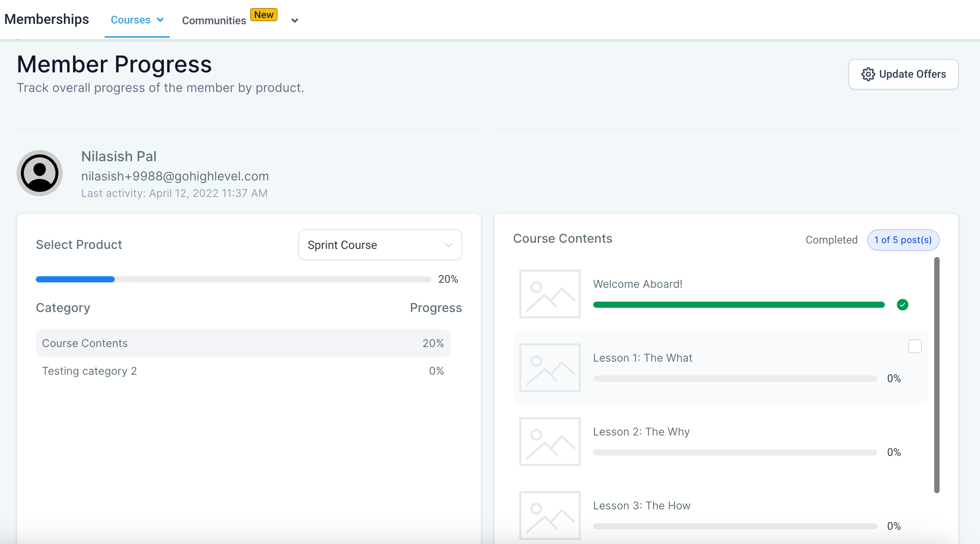Click the Lesson 1: The What progress bar
The height and width of the screenshot is (544, 980).
point(735,379)
